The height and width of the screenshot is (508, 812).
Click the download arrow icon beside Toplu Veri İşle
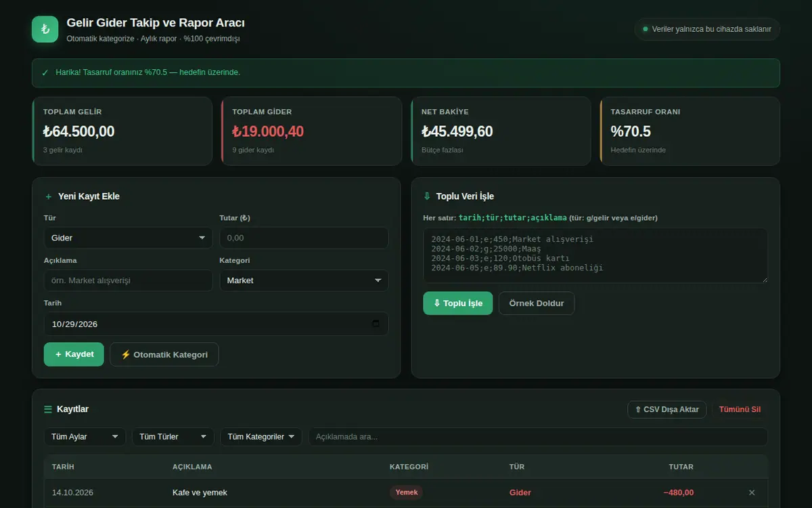click(427, 196)
